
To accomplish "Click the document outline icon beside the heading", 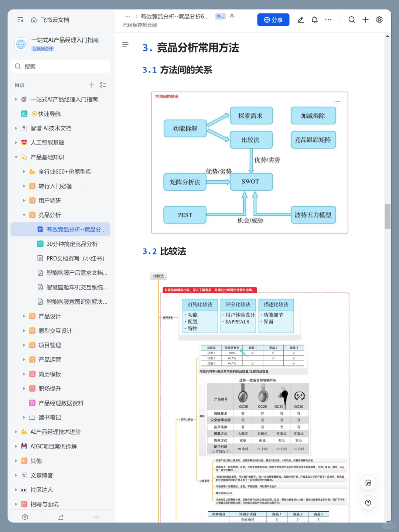I will pyautogui.click(x=126, y=45).
